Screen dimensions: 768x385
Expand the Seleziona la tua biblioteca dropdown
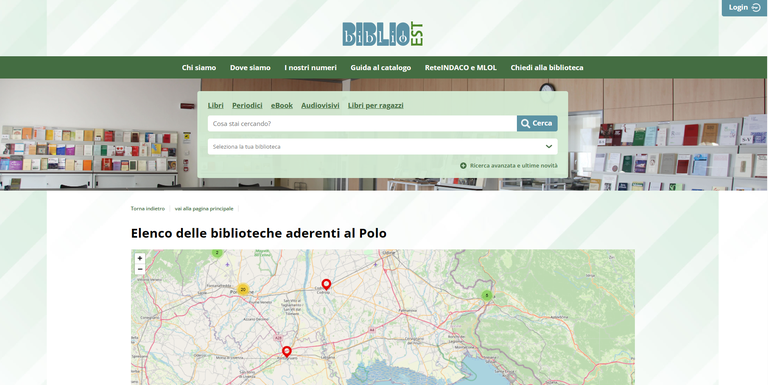tap(383, 146)
